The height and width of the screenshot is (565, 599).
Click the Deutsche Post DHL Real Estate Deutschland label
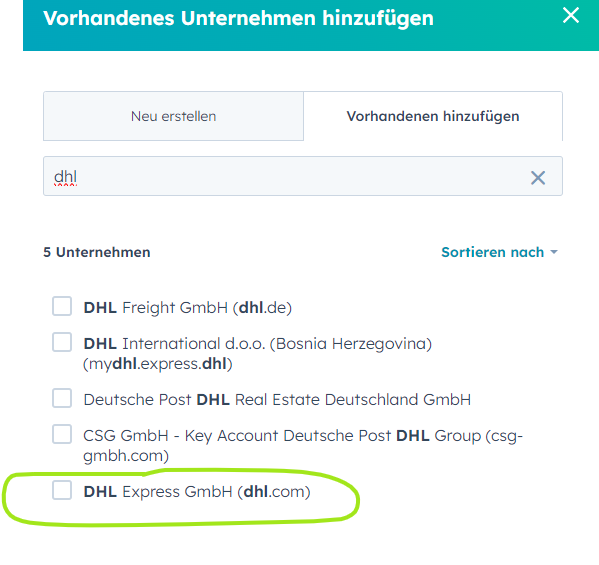277,400
